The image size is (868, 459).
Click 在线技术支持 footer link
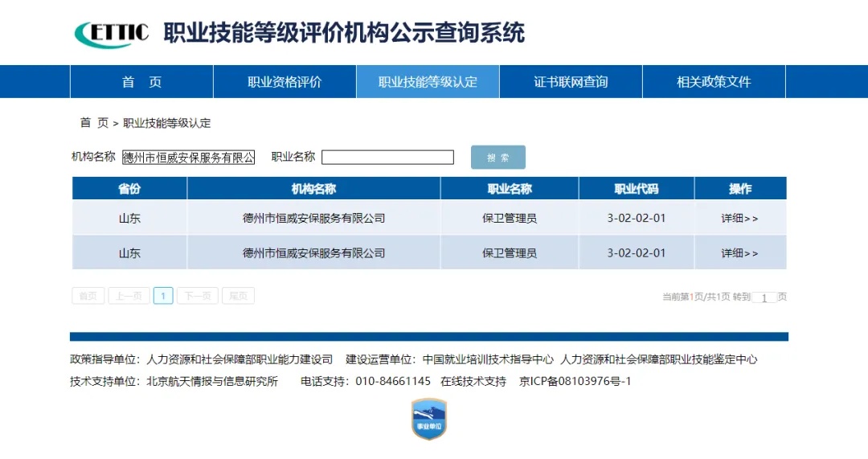pos(473,381)
